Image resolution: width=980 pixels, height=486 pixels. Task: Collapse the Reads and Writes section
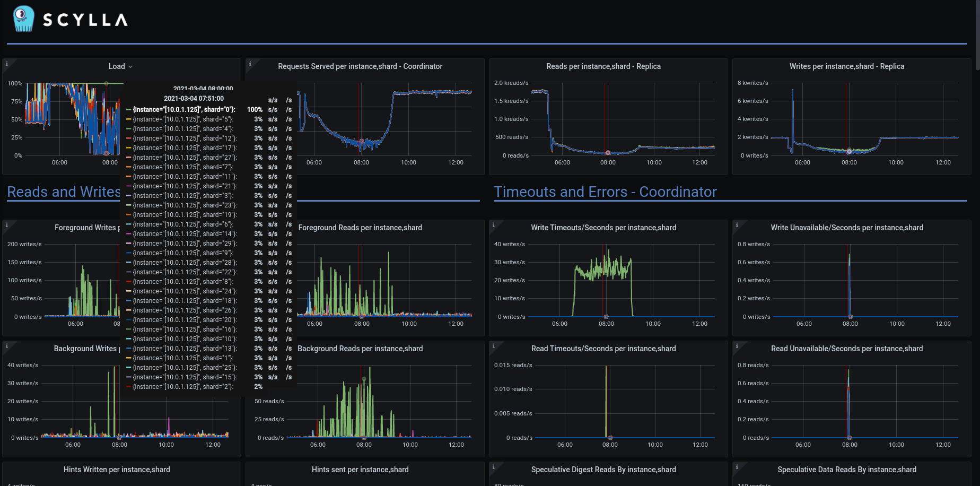click(63, 192)
